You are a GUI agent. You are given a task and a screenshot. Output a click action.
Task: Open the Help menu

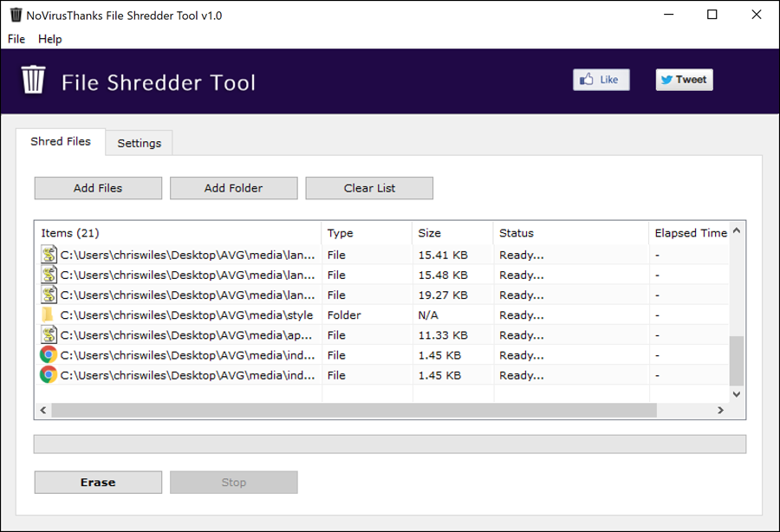click(49, 39)
